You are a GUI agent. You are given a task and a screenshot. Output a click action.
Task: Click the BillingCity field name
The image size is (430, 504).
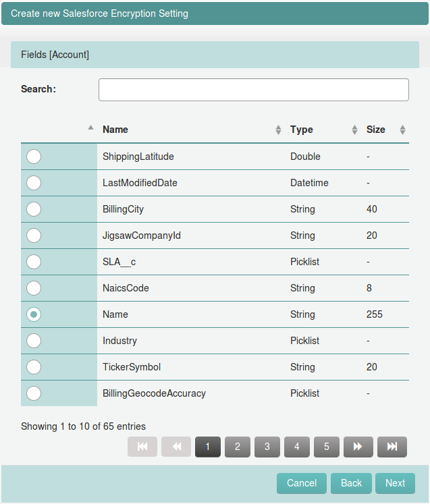[x=123, y=209]
